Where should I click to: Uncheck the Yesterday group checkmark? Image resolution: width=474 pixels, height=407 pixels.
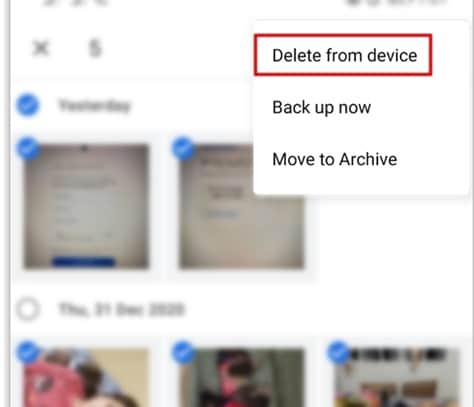[x=28, y=105]
